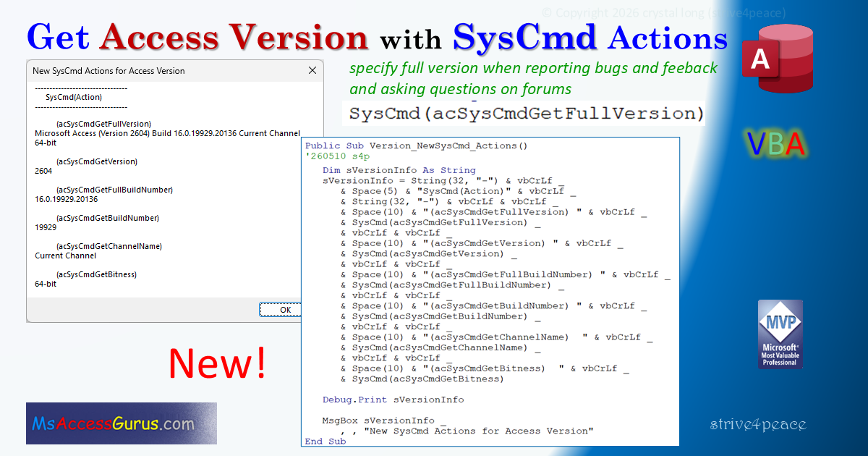The height and width of the screenshot is (456, 868).
Task: Click the (acSysCmdGetBuildNumber) label in dialog
Action: coord(107,219)
